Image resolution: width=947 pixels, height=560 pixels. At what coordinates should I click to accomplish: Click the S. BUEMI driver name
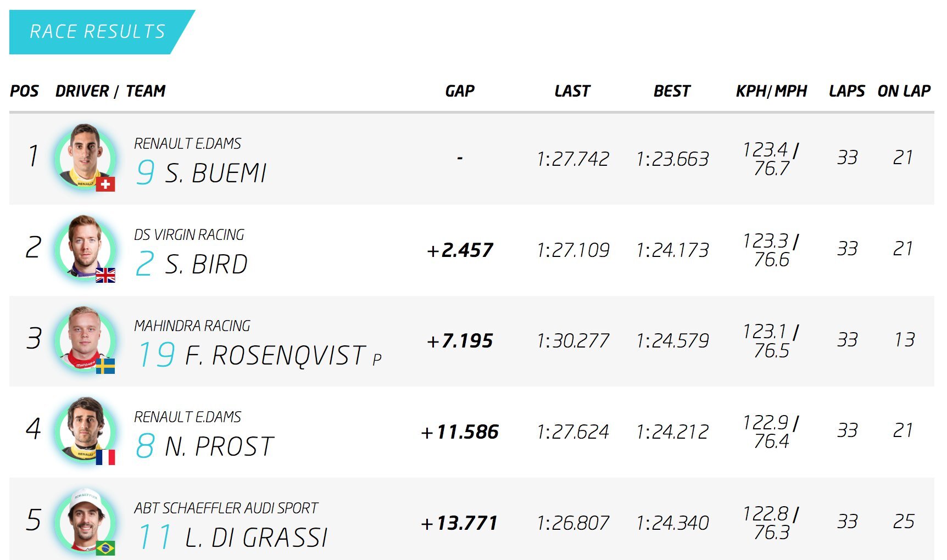(x=215, y=173)
